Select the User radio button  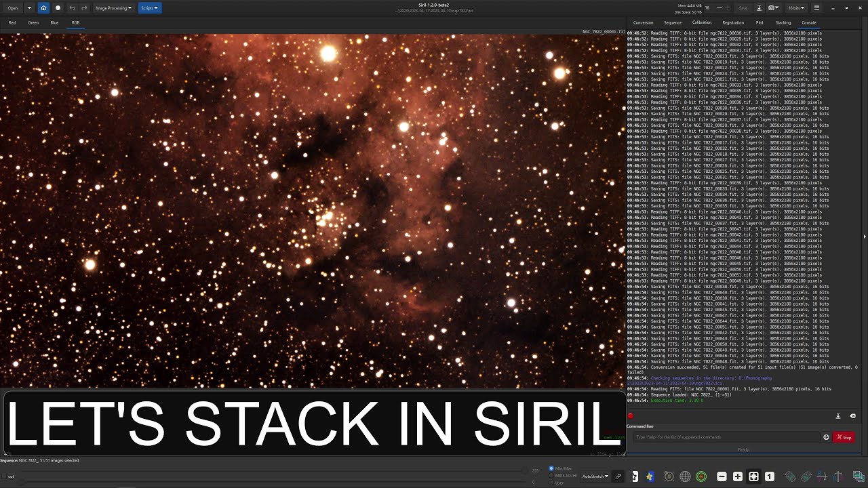click(551, 483)
